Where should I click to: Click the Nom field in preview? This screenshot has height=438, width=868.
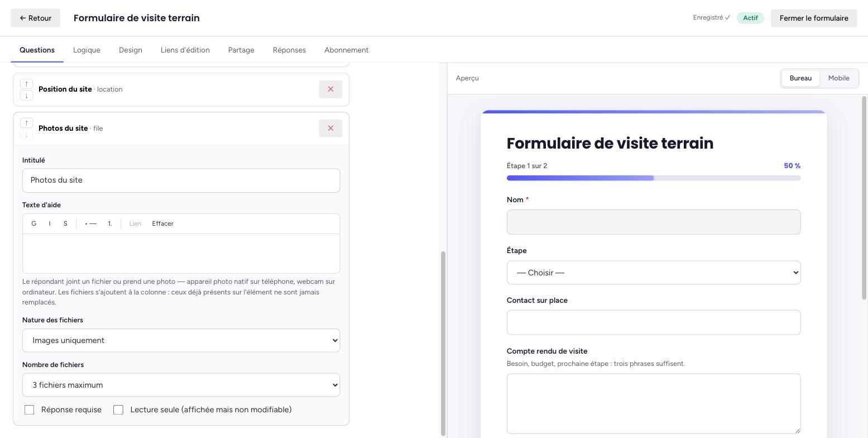654,222
